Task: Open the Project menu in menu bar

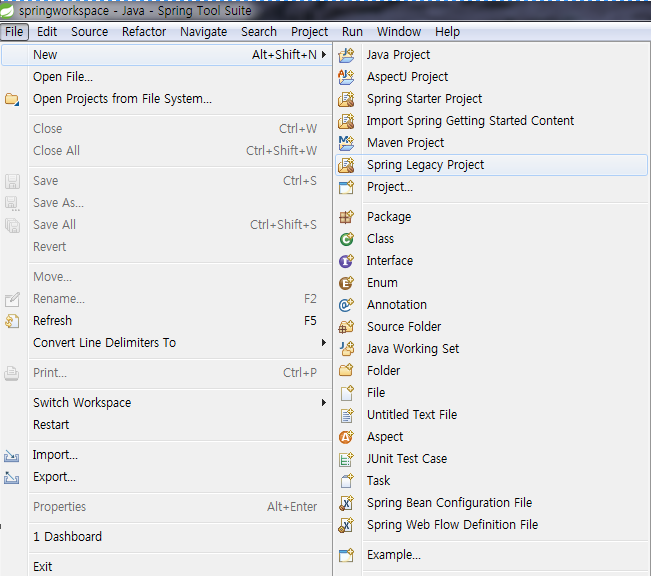Action: click(x=309, y=32)
